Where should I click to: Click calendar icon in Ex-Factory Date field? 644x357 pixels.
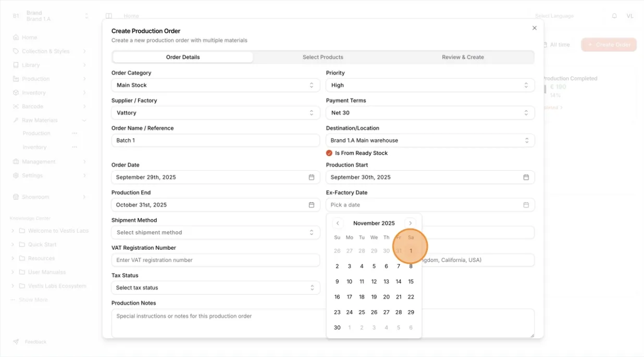(x=526, y=205)
